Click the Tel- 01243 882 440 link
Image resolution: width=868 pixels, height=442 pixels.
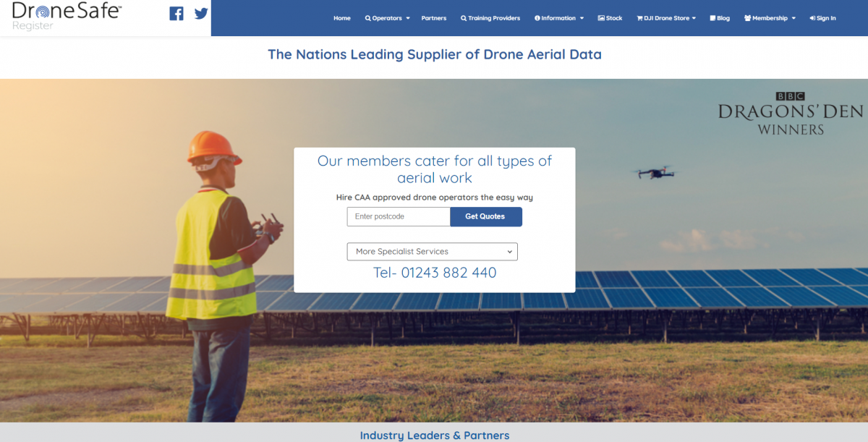coord(435,273)
